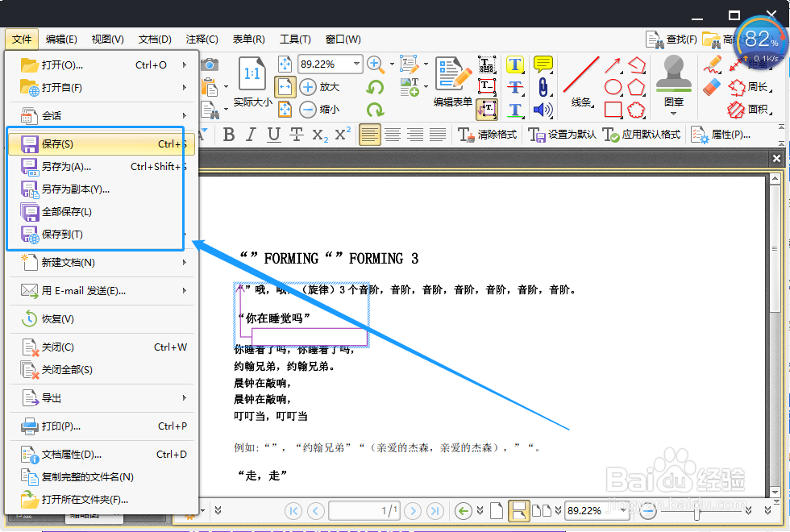Open the 89.22% zoom dropdown in toolbar
790x532 pixels.
tap(356, 64)
